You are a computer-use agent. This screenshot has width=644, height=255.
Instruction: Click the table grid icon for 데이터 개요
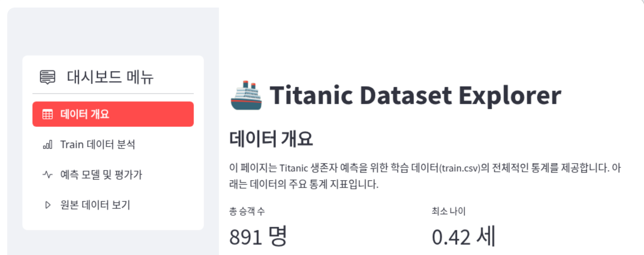coord(48,114)
